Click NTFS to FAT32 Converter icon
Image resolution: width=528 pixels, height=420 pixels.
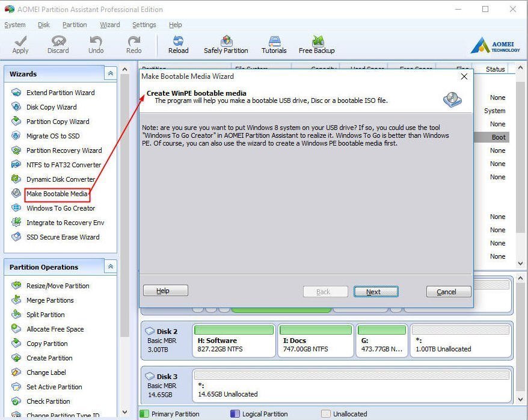[x=16, y=165]
